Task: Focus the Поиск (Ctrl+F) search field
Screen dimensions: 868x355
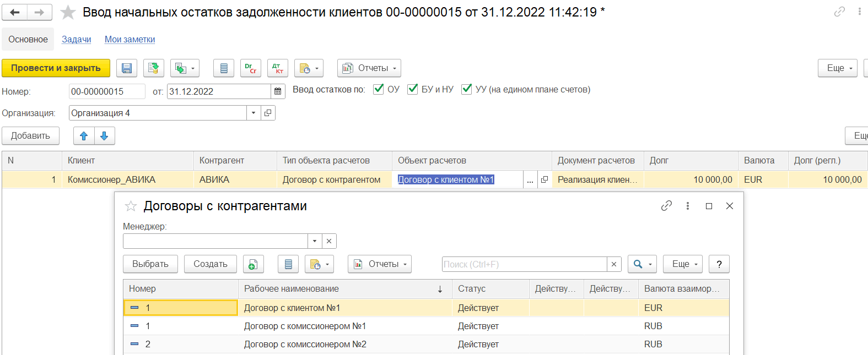Action: [524, 264]
